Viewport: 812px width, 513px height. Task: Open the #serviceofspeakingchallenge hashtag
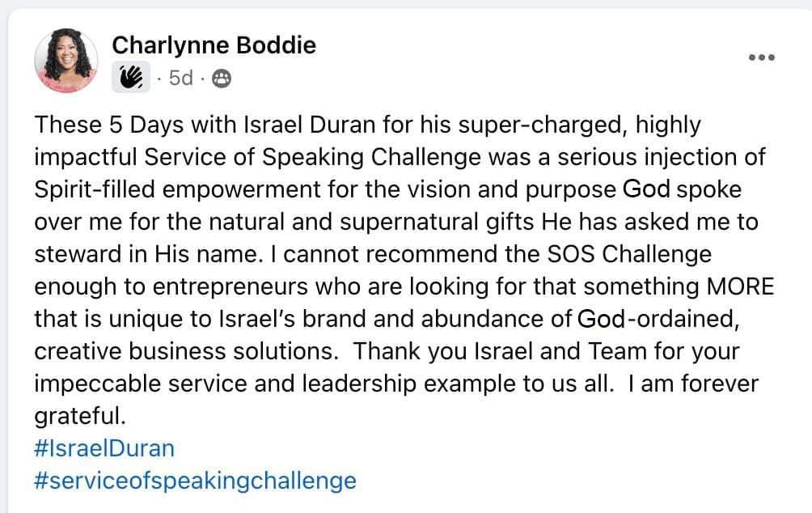point(195,480)
